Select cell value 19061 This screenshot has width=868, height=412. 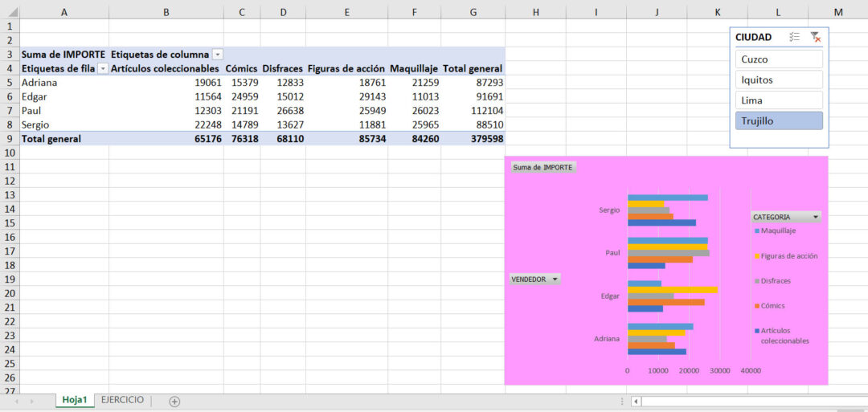[166, 83]
